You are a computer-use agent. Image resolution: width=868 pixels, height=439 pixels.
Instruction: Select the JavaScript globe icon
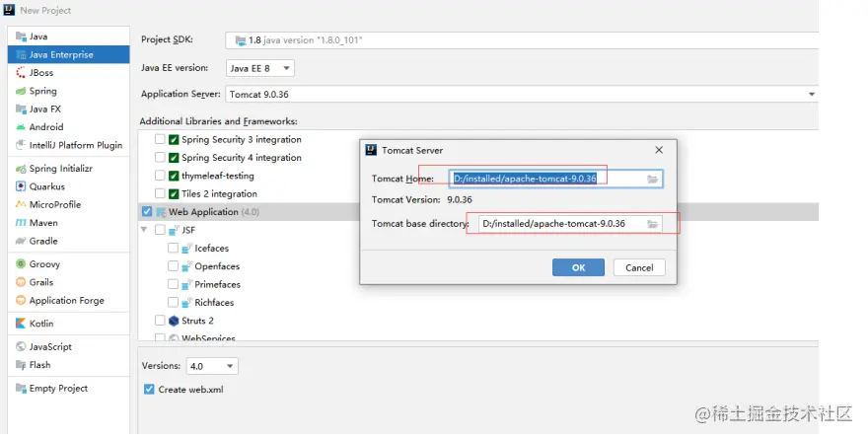(21, 346)
